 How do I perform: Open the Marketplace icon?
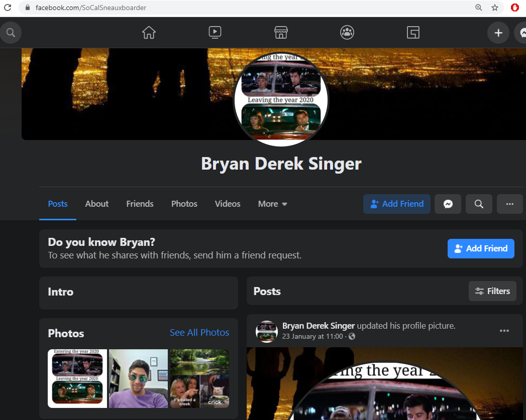281,33
